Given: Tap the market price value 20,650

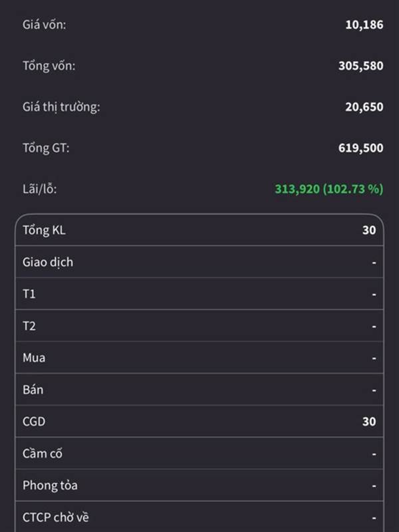Looking at the screenshot, I should [364, 107].
